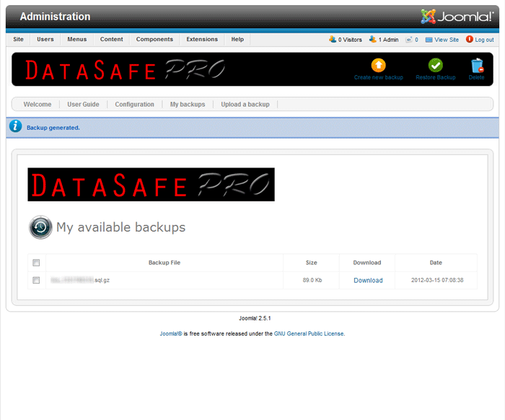
Task: Click the Download link for the backup
Action: tap(368, 280)
